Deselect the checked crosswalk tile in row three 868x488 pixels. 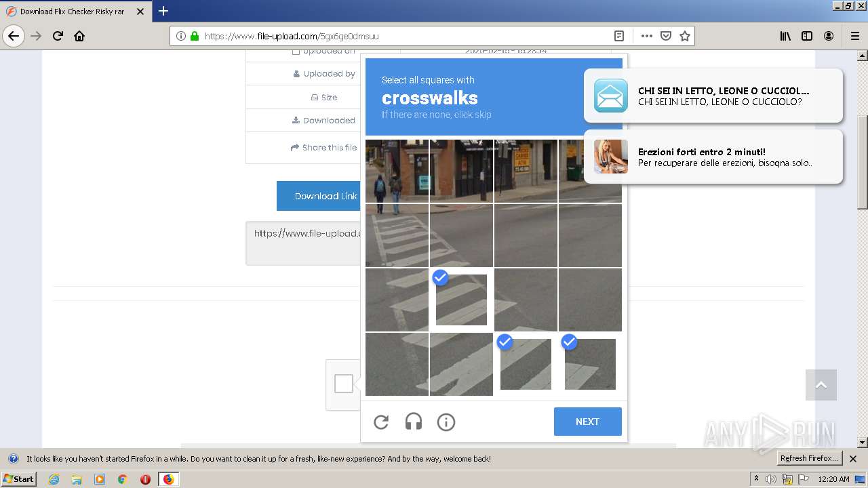461,300
